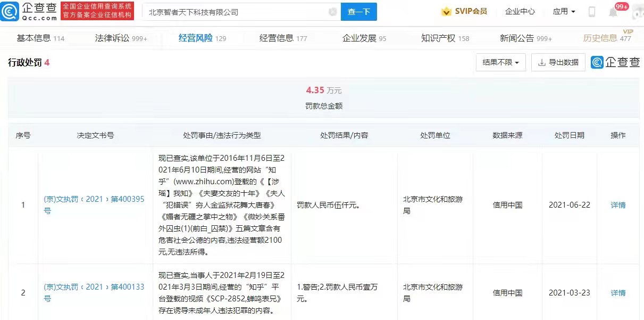644x320 pixels.
Task: Click the Qcc.com 企查查 logo
Action: 29,11
